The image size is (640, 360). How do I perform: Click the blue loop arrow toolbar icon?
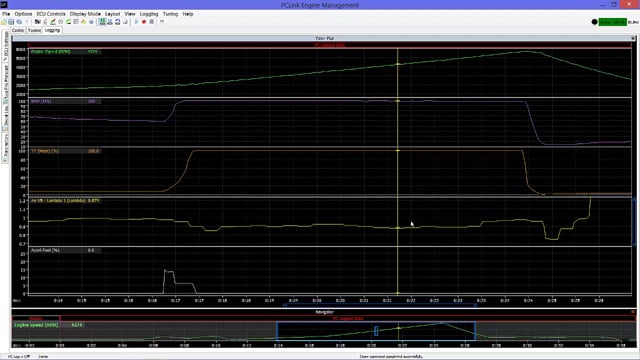[118, 22]
